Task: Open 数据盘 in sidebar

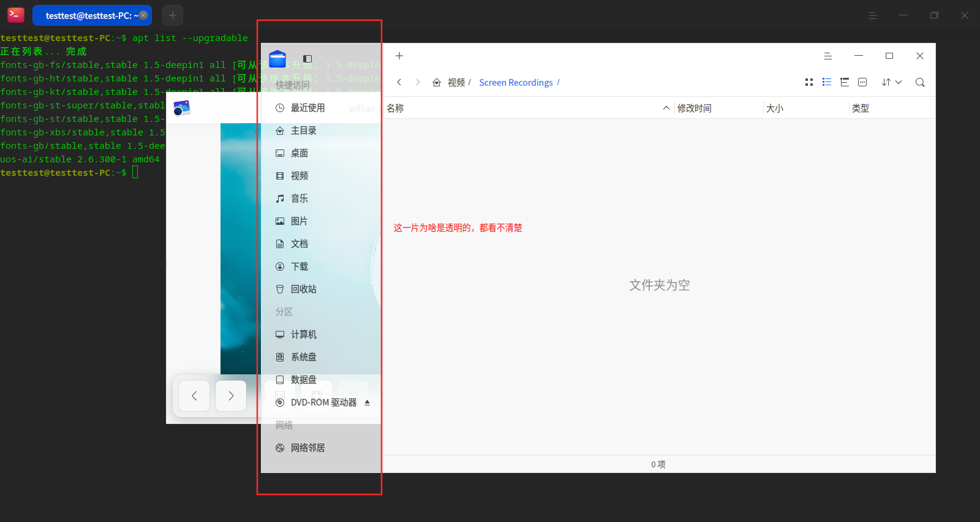Action: [321, 380]
